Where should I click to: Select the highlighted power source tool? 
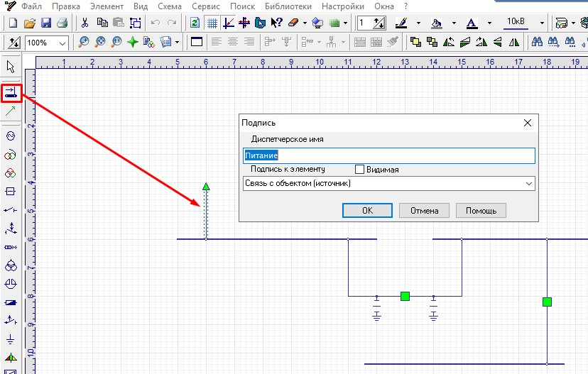[x=11, y=92]
